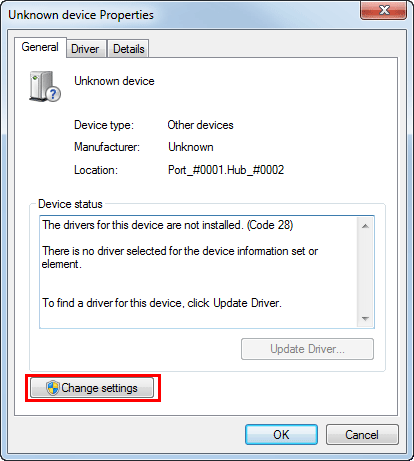Click the dialog title bar text
This screenshot has width=414, height=461.
[81, 15]
